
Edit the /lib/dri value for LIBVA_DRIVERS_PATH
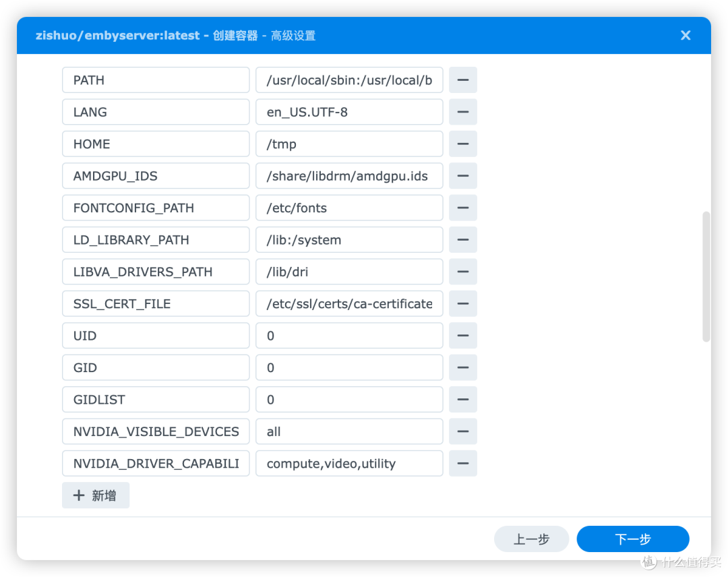coord(348,272)
